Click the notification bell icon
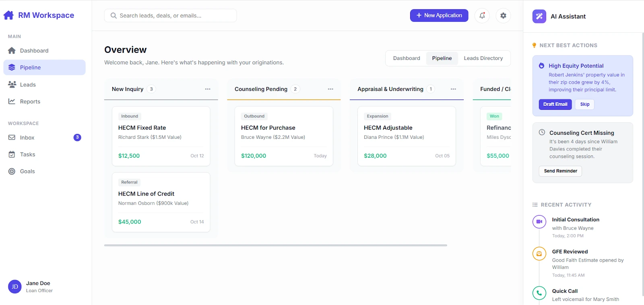Screen dimensions: 644x305 482,16
